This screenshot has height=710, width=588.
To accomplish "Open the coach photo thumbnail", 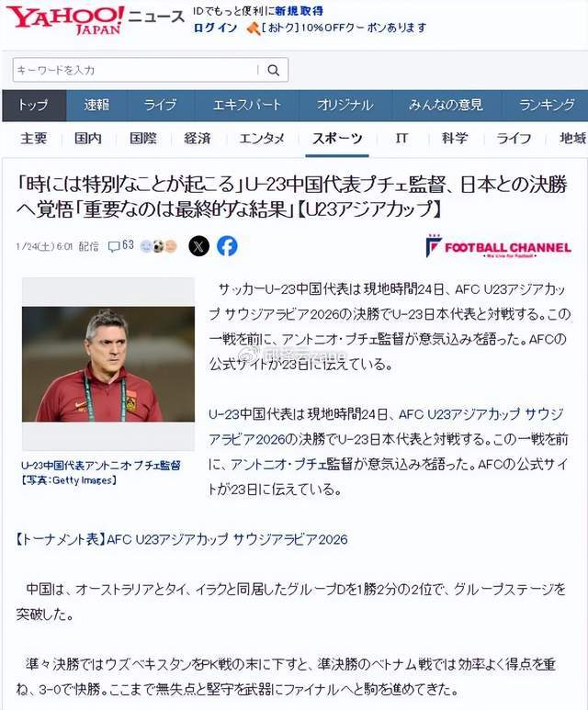I will pos(108,364).
